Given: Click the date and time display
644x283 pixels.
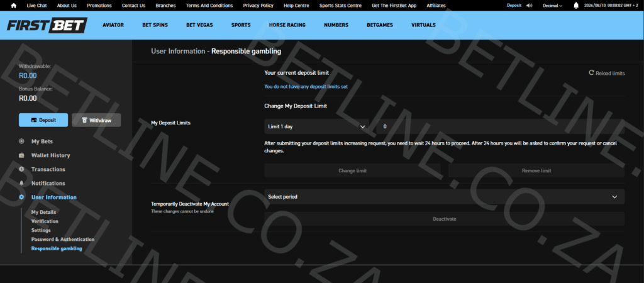Looking at the screenshot, I should (611, 5).
